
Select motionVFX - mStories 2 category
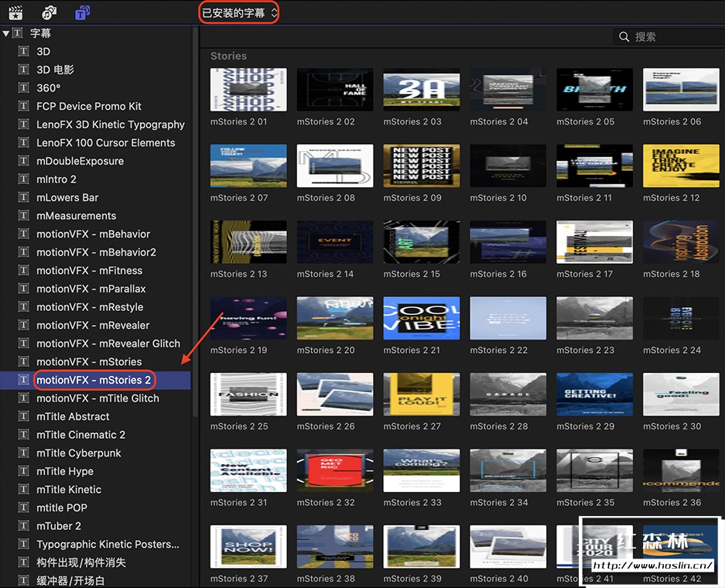tap(94, 380)
